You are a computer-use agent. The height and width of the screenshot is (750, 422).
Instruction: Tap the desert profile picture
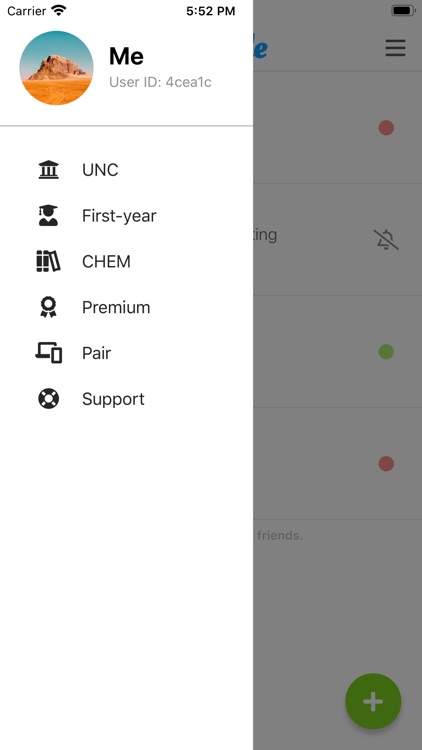click(56, 68)
